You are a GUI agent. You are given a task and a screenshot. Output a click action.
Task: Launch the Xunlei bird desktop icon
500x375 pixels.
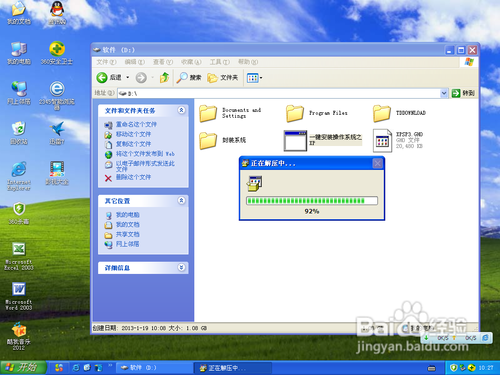(x=57, y=133)
